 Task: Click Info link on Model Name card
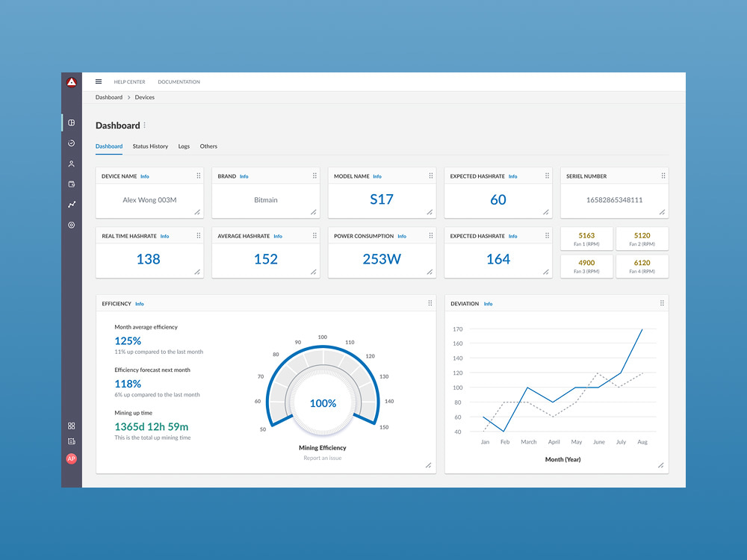(377, 177)
